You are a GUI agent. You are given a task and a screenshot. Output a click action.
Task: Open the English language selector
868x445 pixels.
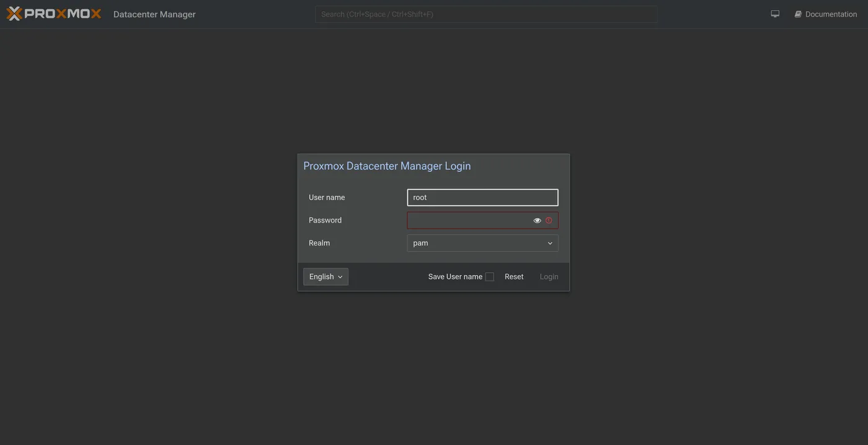pos(325,277)
